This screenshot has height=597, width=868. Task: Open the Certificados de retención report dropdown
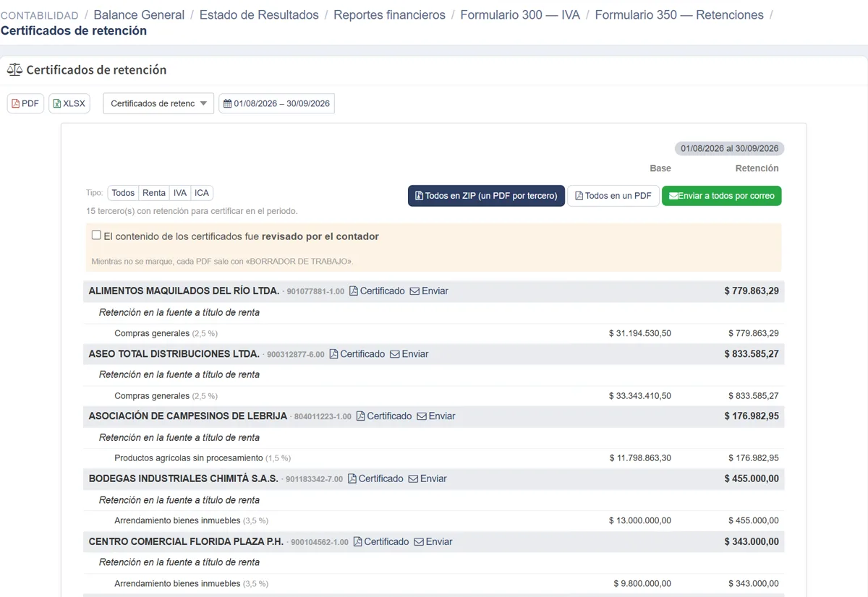point(158,103)
